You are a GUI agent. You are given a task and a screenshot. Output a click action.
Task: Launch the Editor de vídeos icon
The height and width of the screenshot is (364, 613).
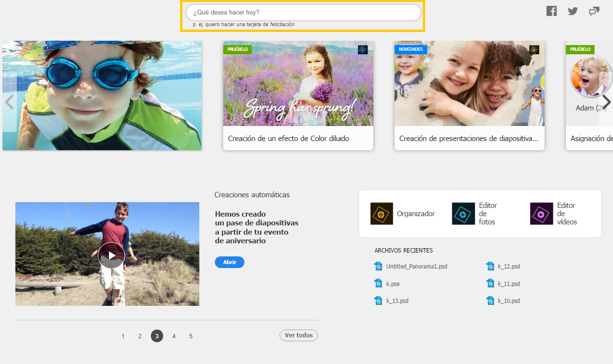point(542,214)
